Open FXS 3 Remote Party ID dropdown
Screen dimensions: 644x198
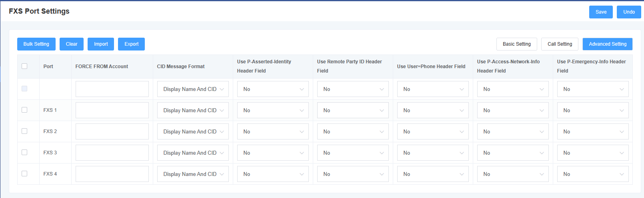[353, 153]
